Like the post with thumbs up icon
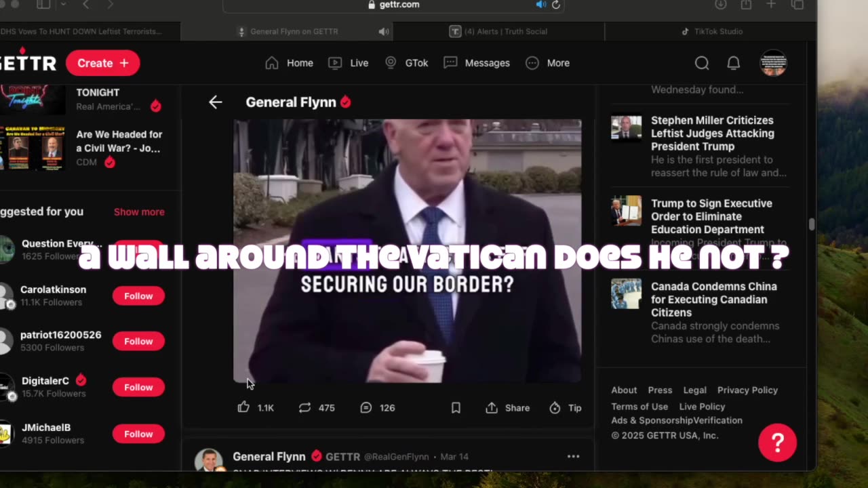Viewport: 868px width, 488px height. click(x=243, y=407)
